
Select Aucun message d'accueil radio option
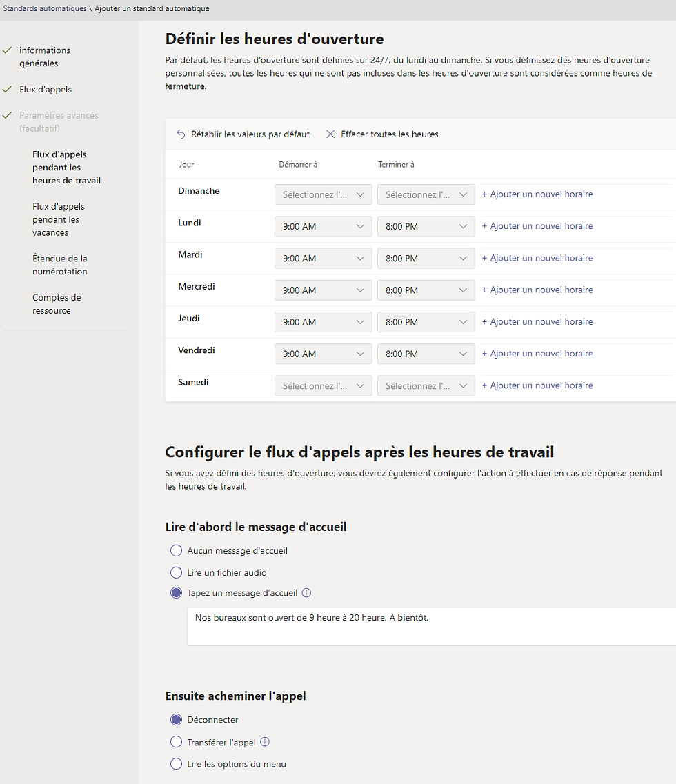(x=176, y=550)
